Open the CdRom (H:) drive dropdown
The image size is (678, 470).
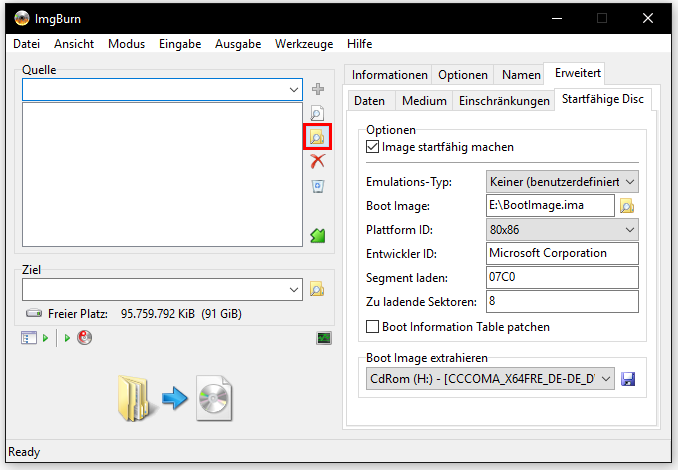490,379
